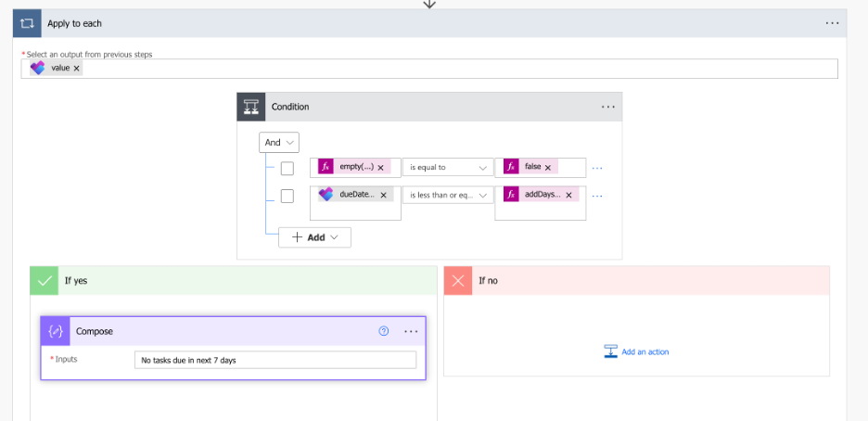This screenshot has width=868, height=421.
Task: Open row options for the dueDate row
Action: coord(597,196)
